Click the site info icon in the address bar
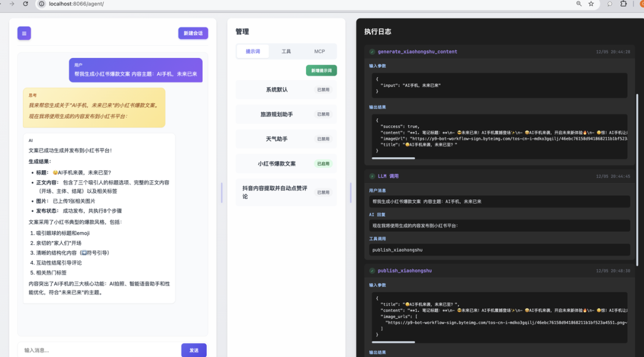644x357 pixels. 41,4
